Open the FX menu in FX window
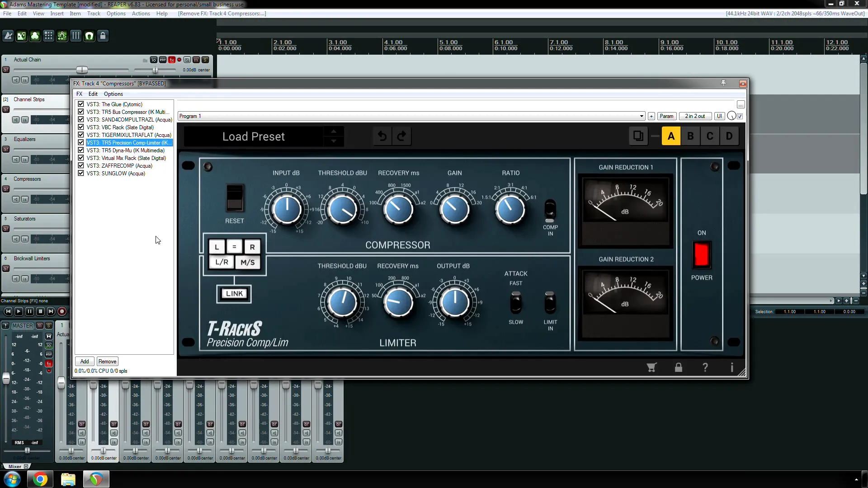This screenshot has width=868, height=488. (79, 94)
